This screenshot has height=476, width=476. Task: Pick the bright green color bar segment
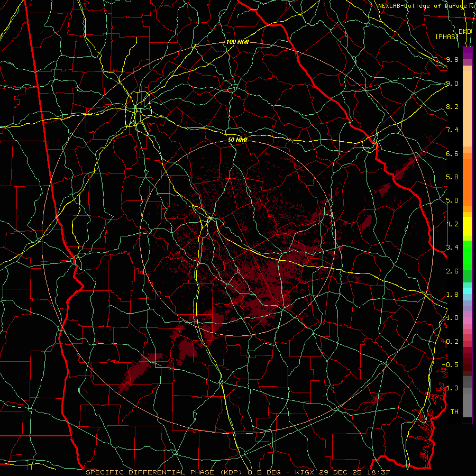(x=467, y=254)
